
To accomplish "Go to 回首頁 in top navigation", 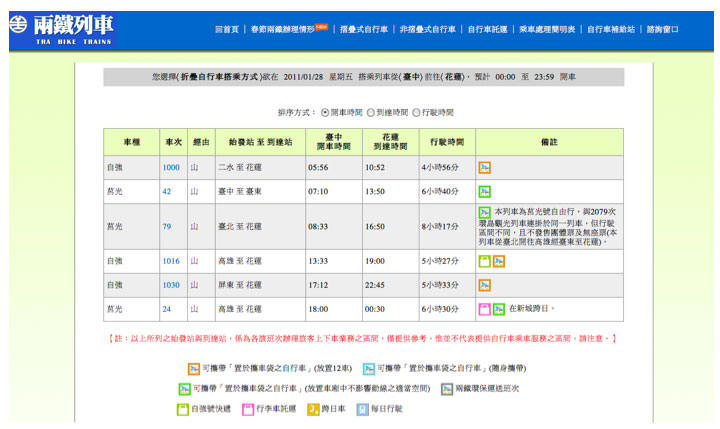I will tap(227, 29).
